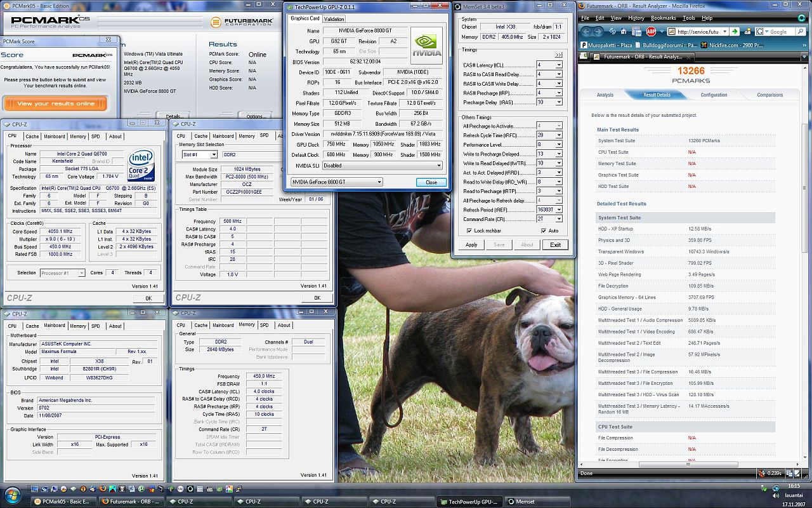Click View your results online button
Image resolution: width=812 pixels, height=508 pixels.
(x=56, y=104)
